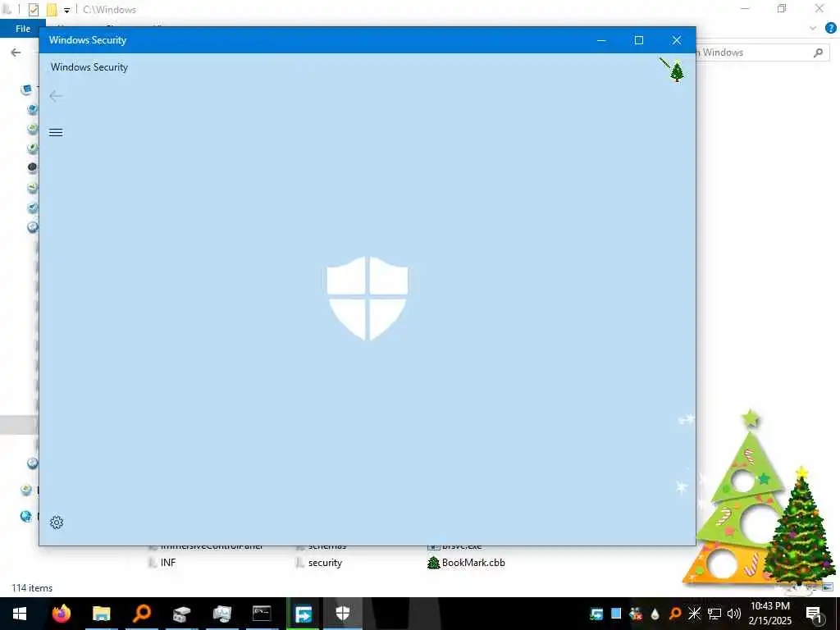Click the New Folder icon in Explorer quick access toolbar

52,10
